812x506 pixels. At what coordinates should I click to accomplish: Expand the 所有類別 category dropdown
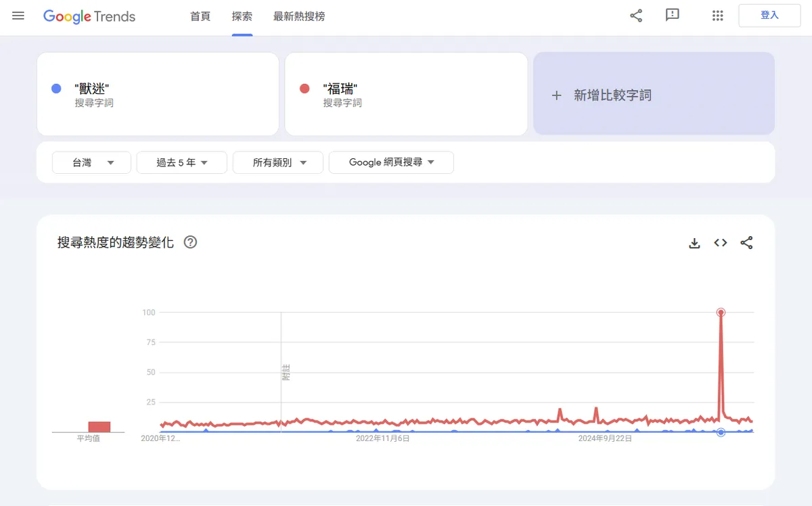[x=279, y=162]
